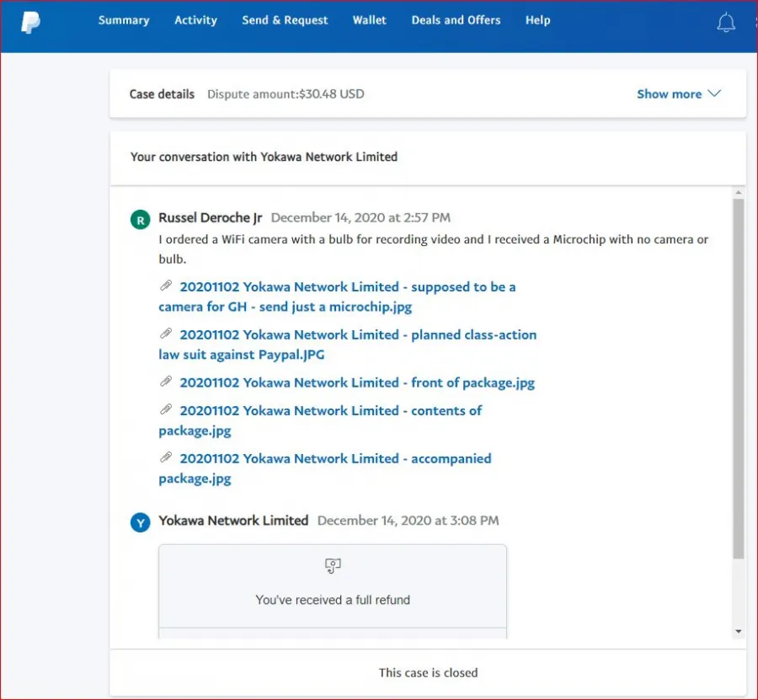The image size is (758, 700).
Task: Click the 'Dispute amount:$30.48 USD' text
Action: coord(286,94)
